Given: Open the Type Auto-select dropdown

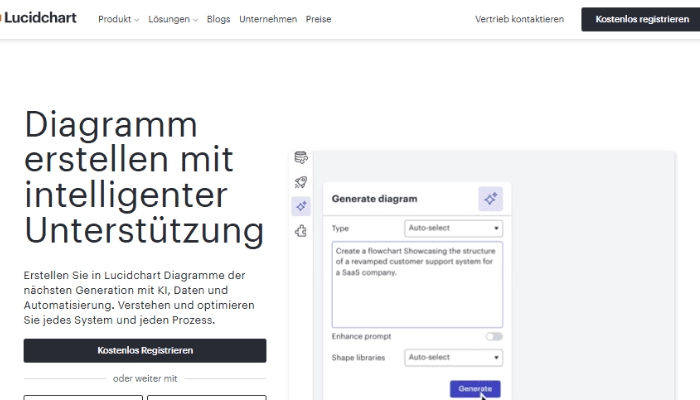Looking at the screenshot, I should pos(454,228).
